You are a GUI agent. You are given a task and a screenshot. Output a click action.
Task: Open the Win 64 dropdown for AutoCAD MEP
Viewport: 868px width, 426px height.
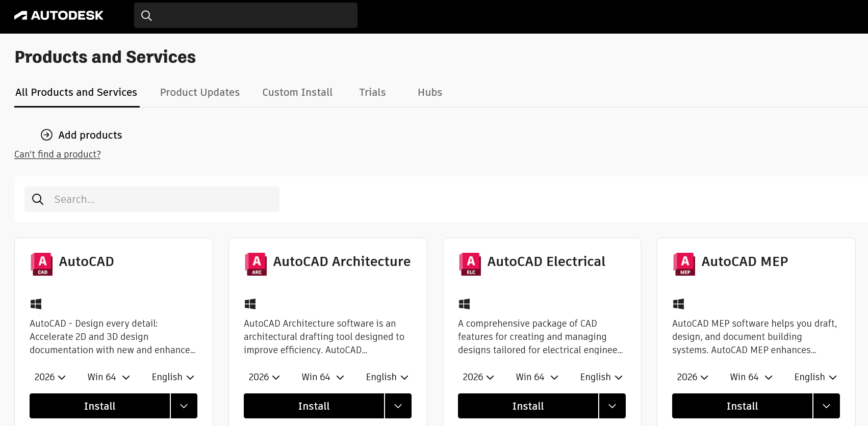751,377
